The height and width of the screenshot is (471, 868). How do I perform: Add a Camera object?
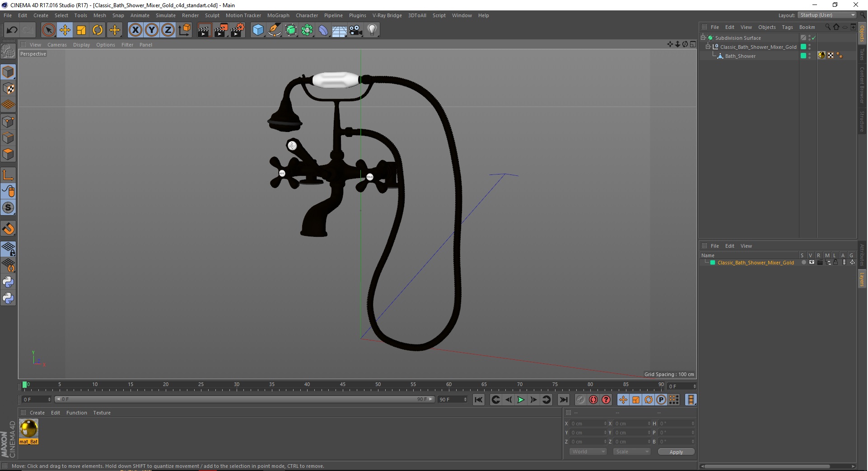point(356,30)
